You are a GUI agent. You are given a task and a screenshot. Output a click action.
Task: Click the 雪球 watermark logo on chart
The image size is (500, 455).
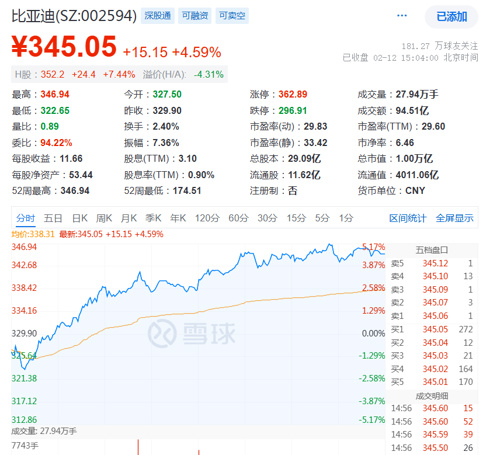[x=192, y=333]
